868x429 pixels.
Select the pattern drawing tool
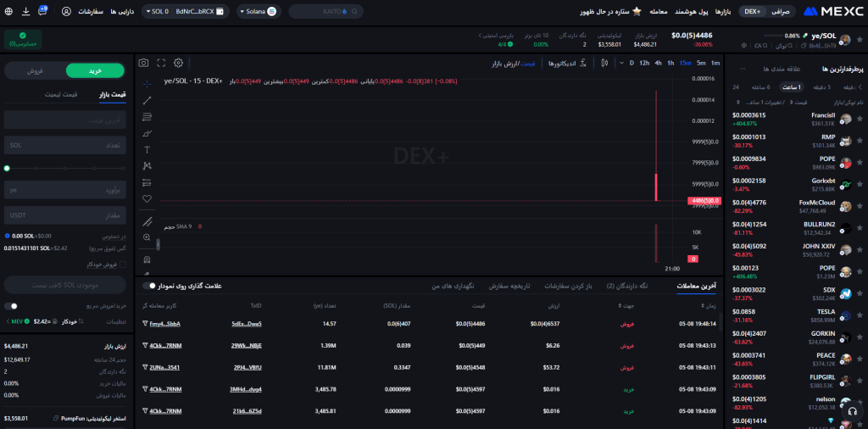pos(147,165)
